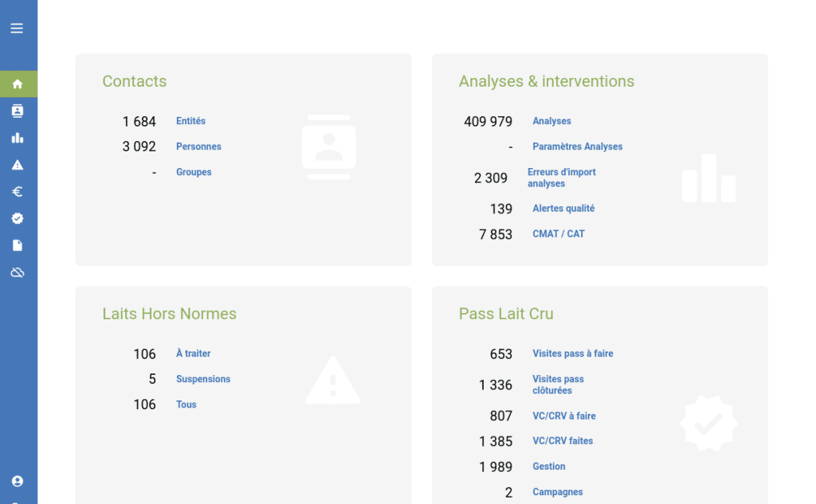Image resolution: width=816 pixels, height=504 pixels.
Task: Open the Groupes link
Action: pos(194,172)
